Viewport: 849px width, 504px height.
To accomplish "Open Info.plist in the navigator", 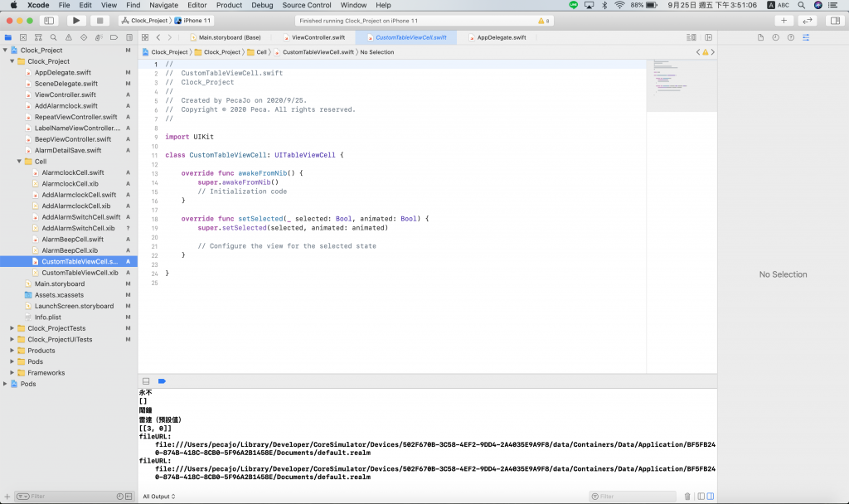I will point(47,317).
